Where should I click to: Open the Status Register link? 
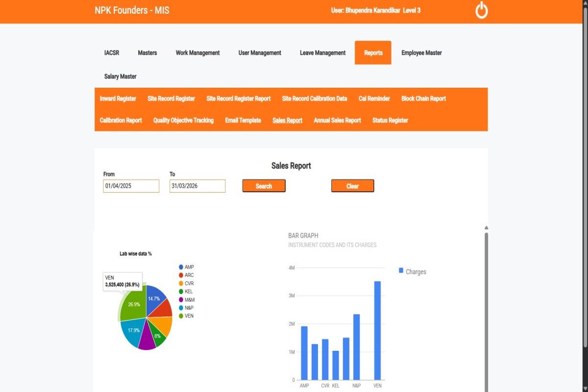390,121
